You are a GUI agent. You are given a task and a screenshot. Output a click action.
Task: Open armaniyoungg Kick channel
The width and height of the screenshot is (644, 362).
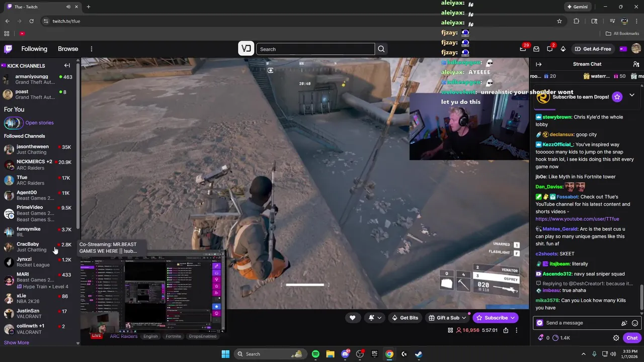click(x=38, y=79)
